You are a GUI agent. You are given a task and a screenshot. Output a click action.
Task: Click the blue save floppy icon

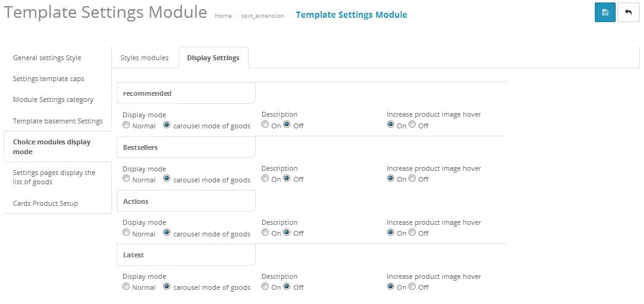coord(605,12)
